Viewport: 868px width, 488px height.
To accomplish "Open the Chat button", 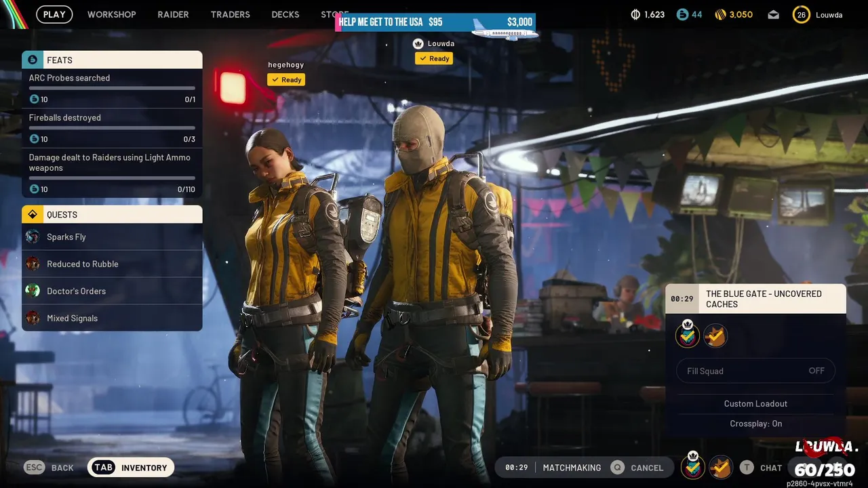I will [761, 467].
